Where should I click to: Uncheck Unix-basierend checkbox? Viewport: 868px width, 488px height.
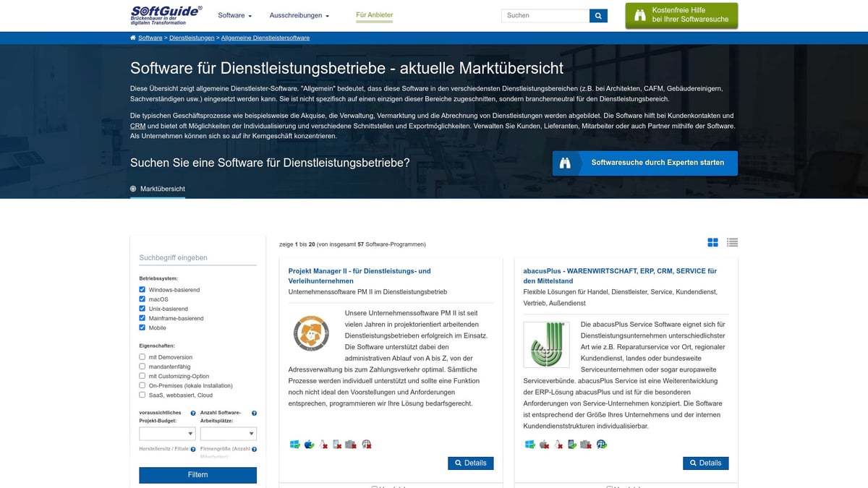coord(142,309)
